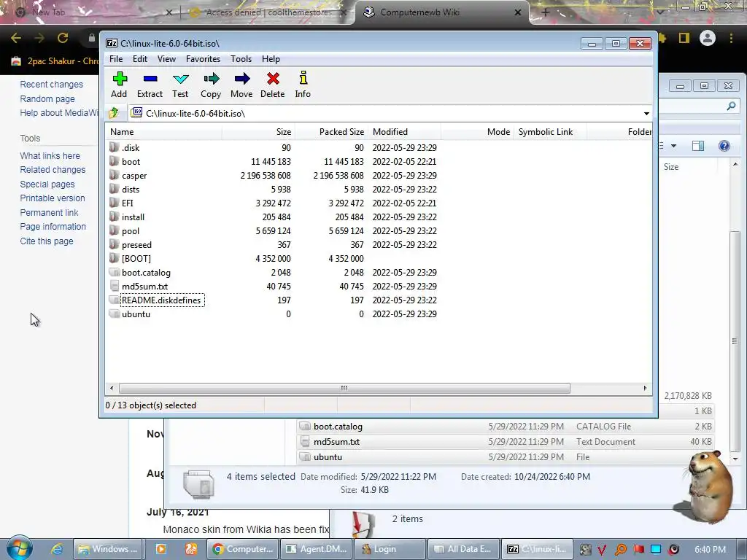Image resolution: width=747 pixels, height=560 pixels.
Task: Open Recent changes wiki link
Action: tap(52, 85)
